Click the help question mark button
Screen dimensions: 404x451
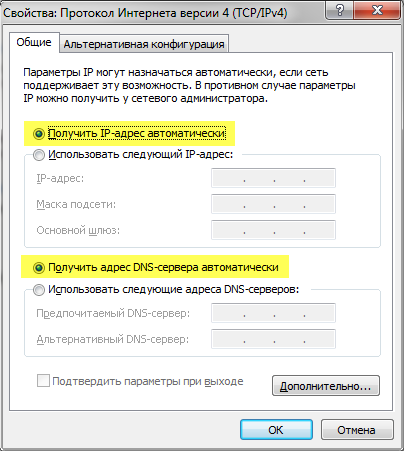(x=340, y=10)
